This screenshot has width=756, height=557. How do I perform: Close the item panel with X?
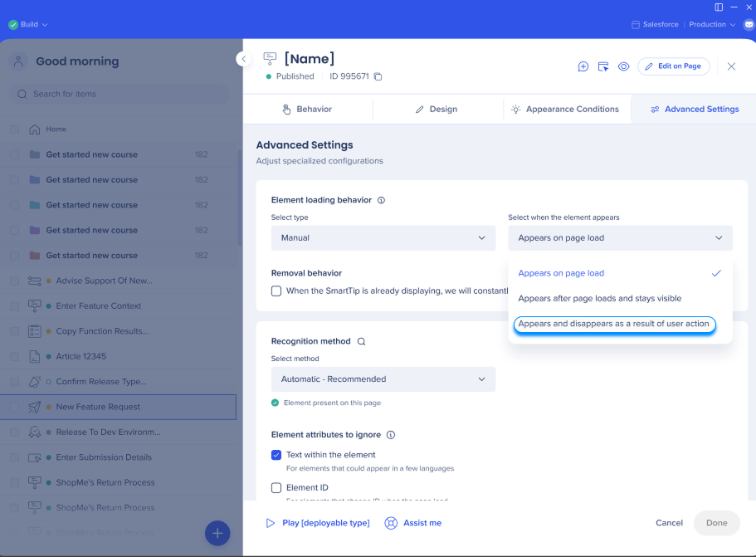(x=731, y=66)
